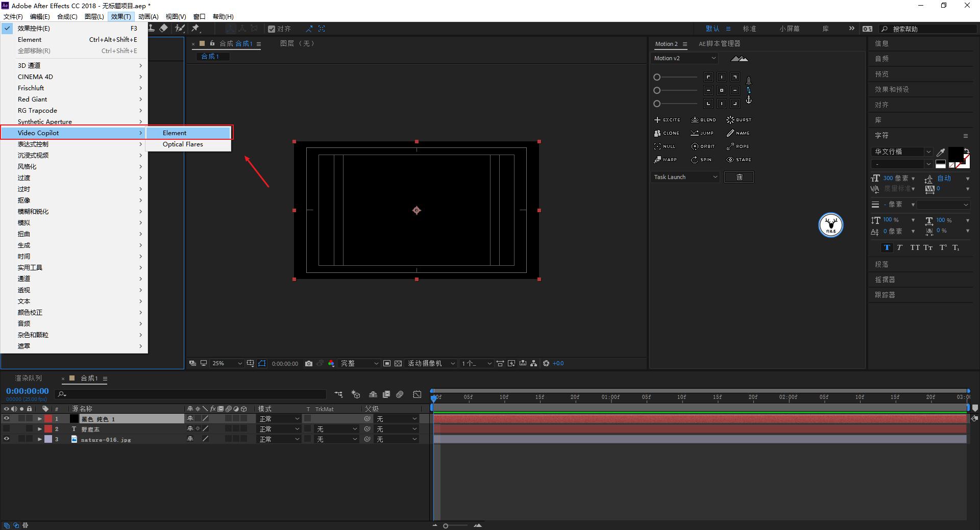This screenshot has width=980, height=530.
Task: Select the EXCITE tool in Motion 2
Action: tap(667, 120)
